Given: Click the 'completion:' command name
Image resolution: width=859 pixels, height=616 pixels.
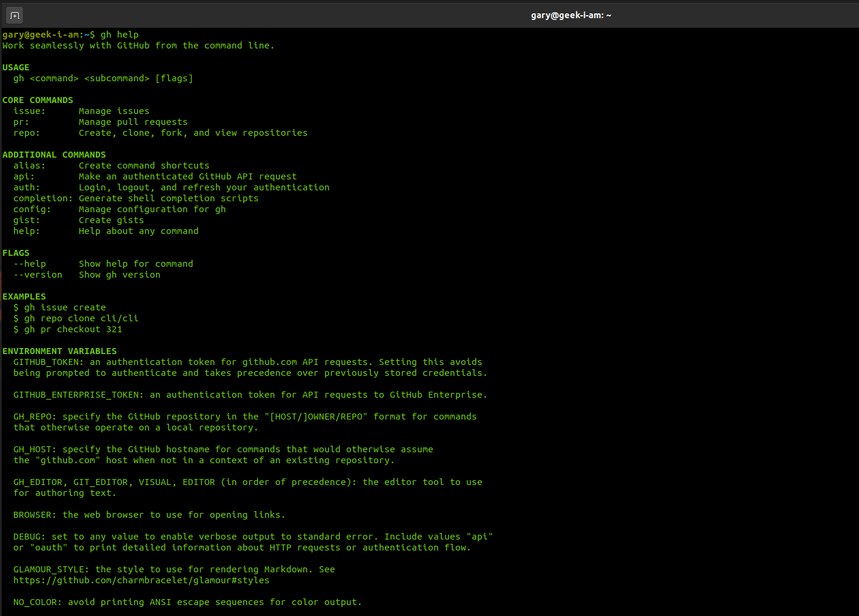Looking at the screenshot, I should click(x=43, y=198).
